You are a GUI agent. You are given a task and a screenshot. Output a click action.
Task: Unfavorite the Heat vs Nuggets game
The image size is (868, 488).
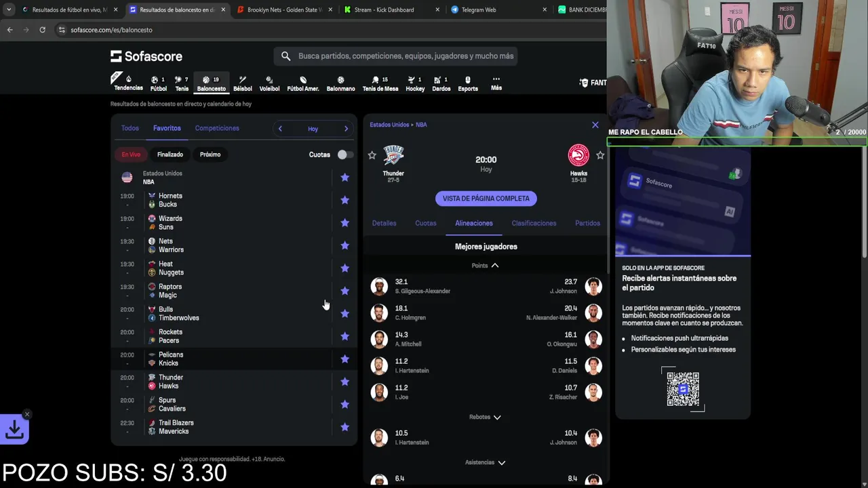pyautogui.click(x=344, y=268)
